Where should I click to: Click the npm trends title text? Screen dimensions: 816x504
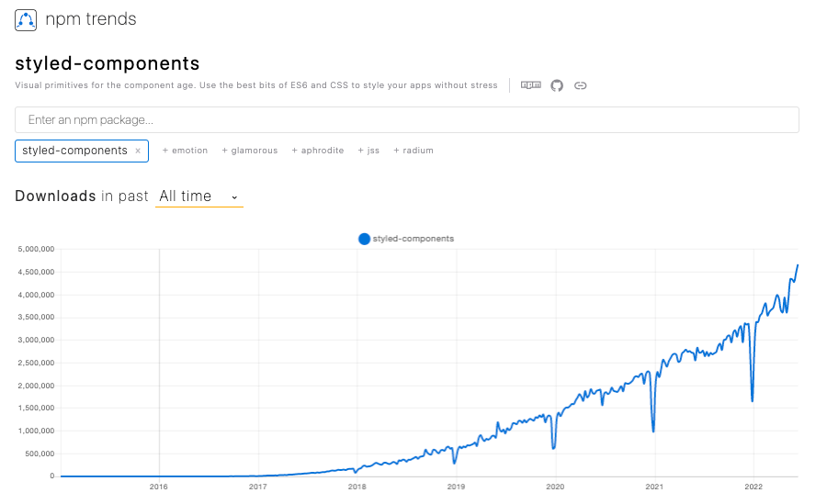click(x=91, y=19)
